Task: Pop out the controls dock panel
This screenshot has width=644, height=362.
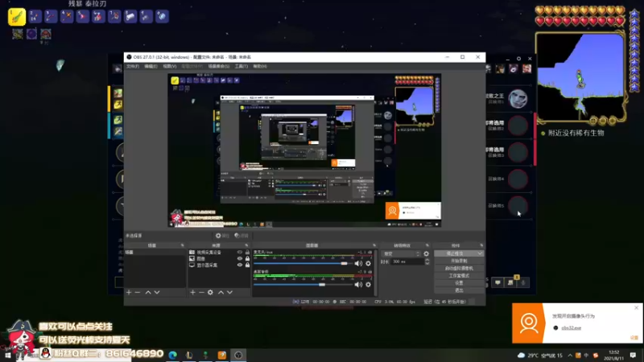Action: (481, 245)
